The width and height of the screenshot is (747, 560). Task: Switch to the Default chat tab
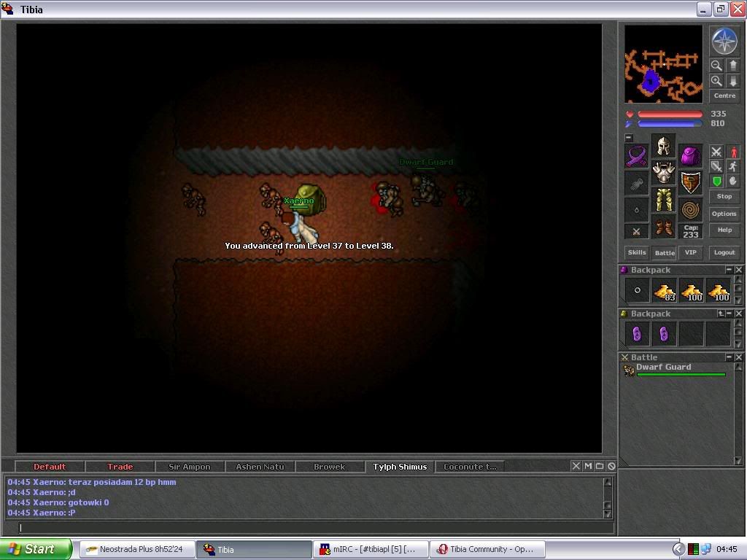pyautogui.click(x=50, y=467)
